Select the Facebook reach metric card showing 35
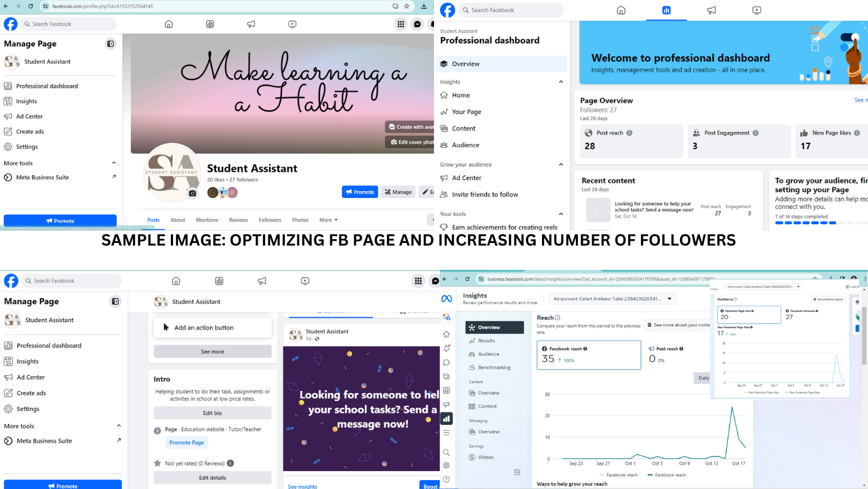Image resolution: width=868 pixels, height=489 pixels. pyautogui.click(x=589, y=355)
